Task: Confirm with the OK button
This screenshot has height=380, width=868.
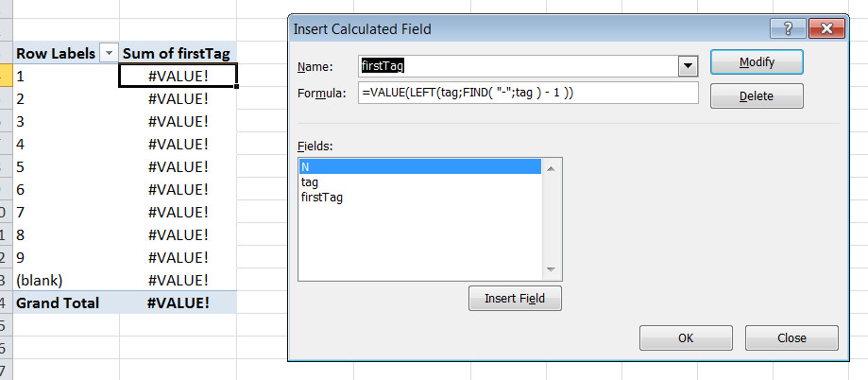Action: pos(686,337)
